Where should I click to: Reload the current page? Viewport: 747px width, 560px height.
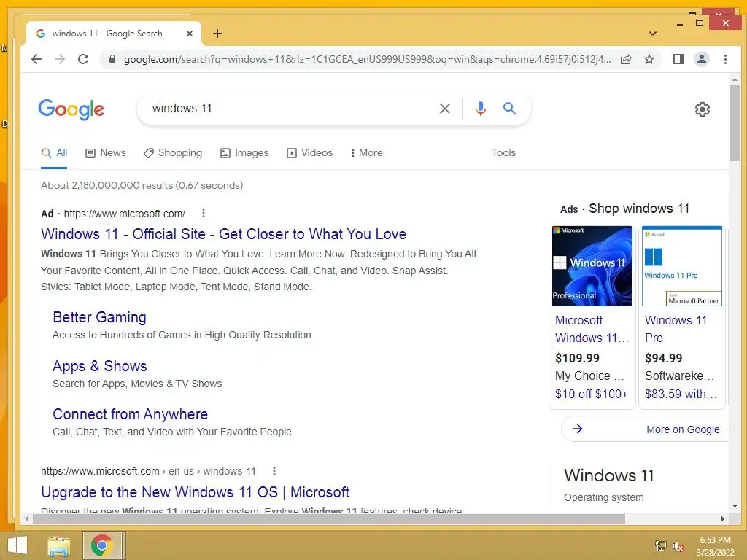[83, 59]
